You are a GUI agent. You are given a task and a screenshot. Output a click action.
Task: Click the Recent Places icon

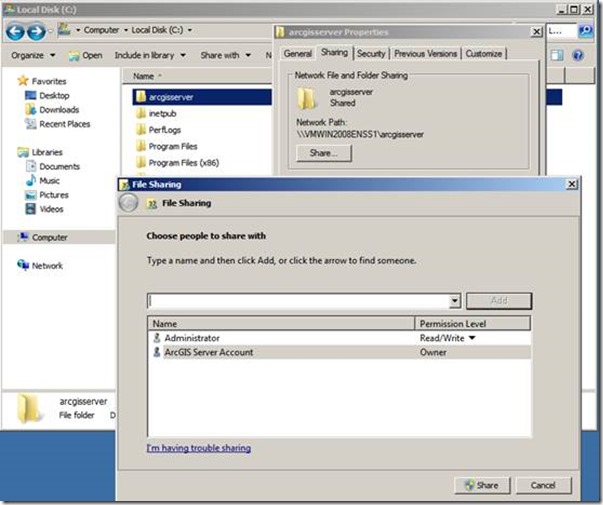(30, 123)
